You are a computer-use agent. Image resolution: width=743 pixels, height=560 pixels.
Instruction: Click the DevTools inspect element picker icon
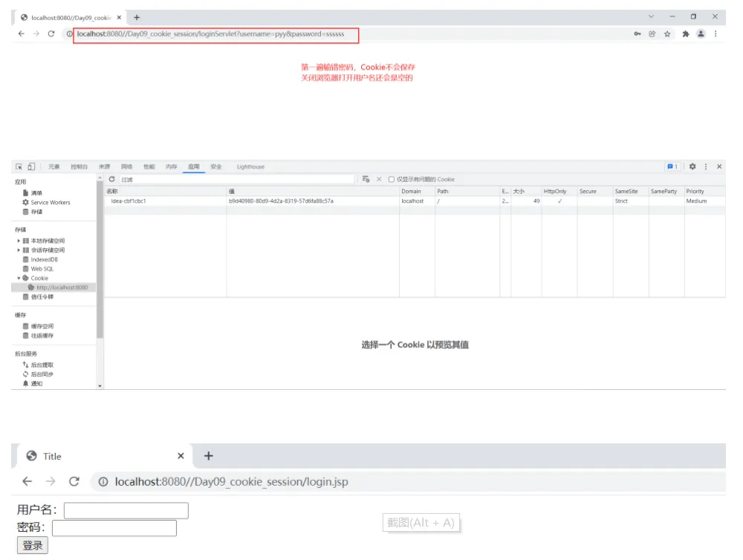coord(19,167)
